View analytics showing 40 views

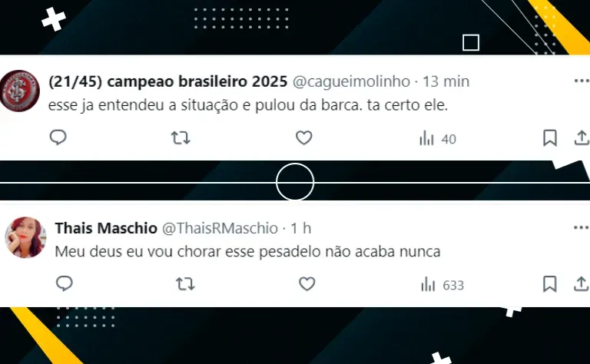438,139
